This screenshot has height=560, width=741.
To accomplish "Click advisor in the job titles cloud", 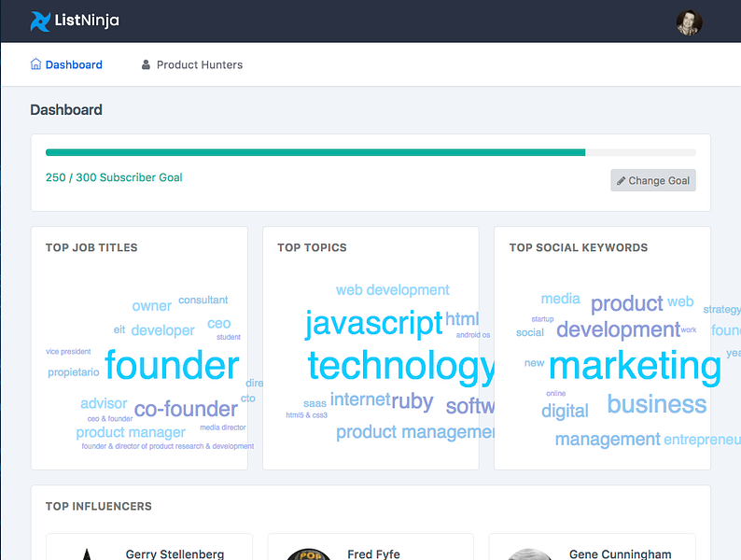I will 104,403.
